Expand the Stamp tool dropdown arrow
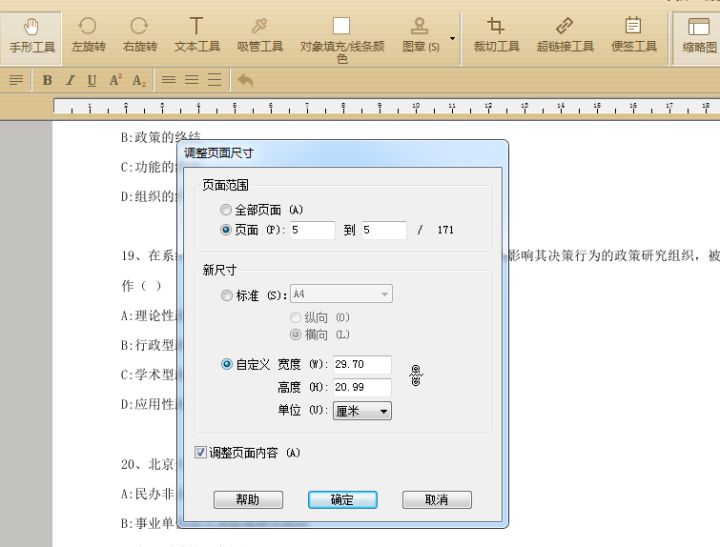This screenshot has height=547, width=720. (x=452, y=39)
